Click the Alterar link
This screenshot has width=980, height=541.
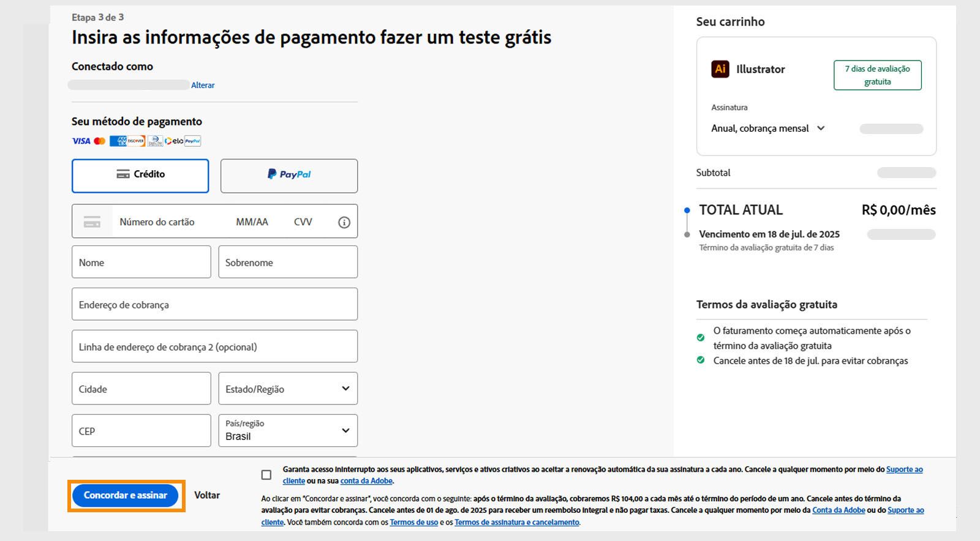[203, 86]
